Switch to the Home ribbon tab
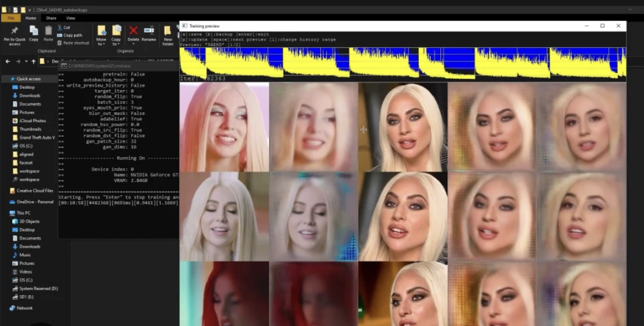This screenshot has width=644, height=326. [31, 18]
